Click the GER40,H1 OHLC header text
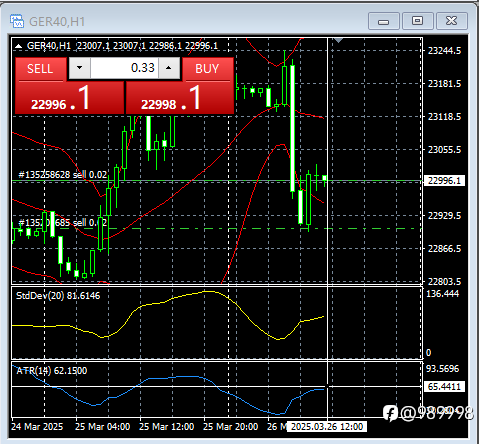This screenshot has height=444, width=479. 122,46
